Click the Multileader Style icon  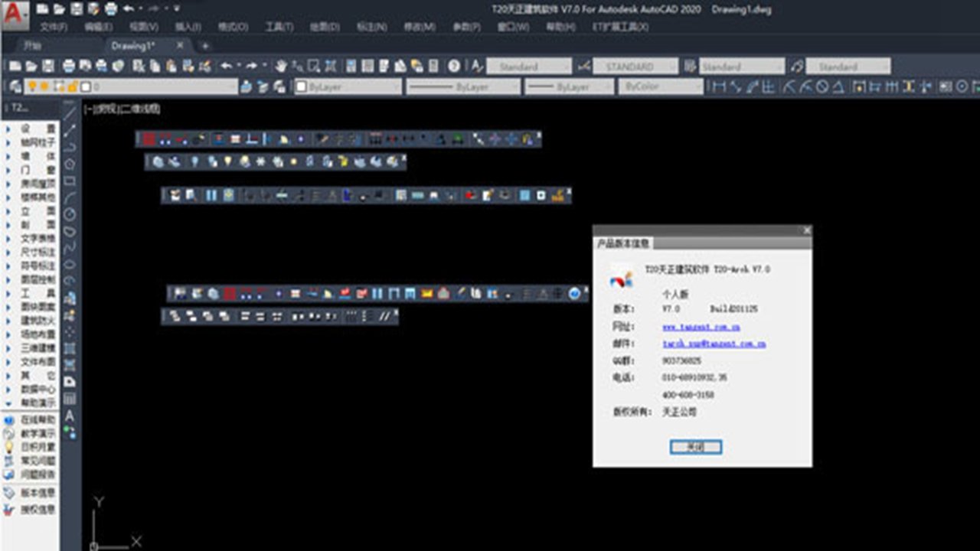click(797, 66)
